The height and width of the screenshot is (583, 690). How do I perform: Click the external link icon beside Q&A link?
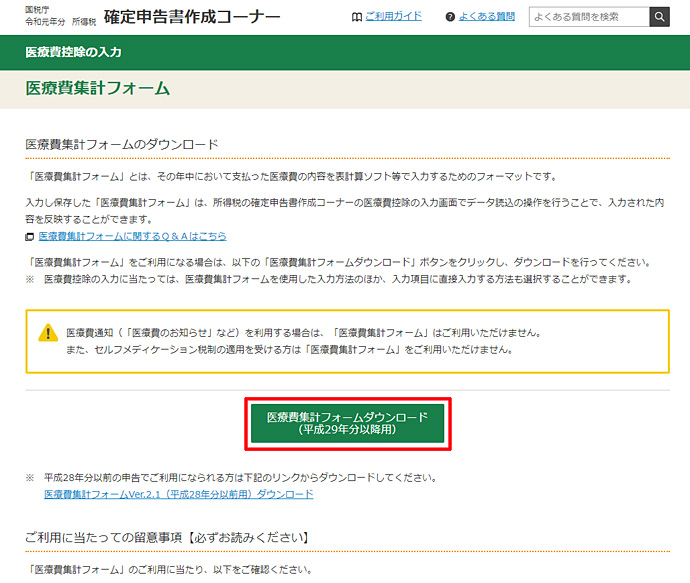tap(29, 237)
